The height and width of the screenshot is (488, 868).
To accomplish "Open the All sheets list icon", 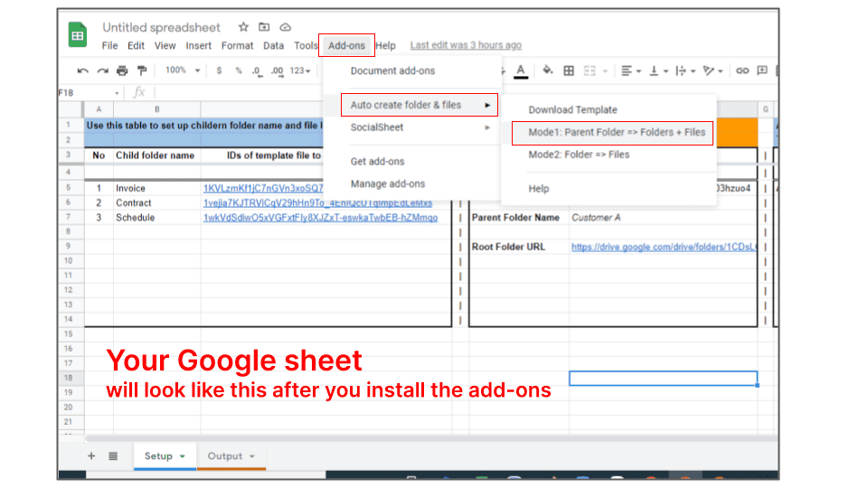I will click(113, 456).
